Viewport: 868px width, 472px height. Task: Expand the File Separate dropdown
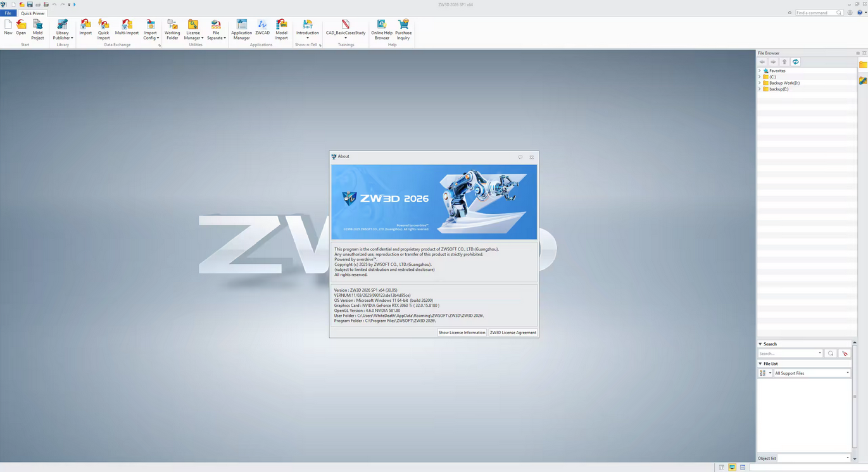point(216,30)
